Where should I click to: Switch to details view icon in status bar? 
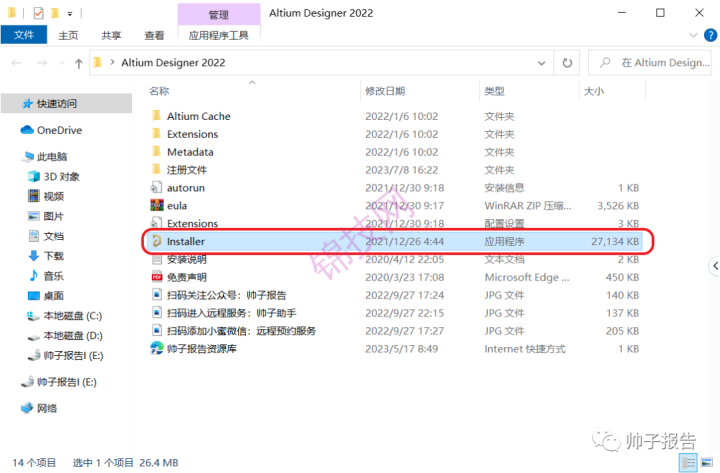[688, 462]
